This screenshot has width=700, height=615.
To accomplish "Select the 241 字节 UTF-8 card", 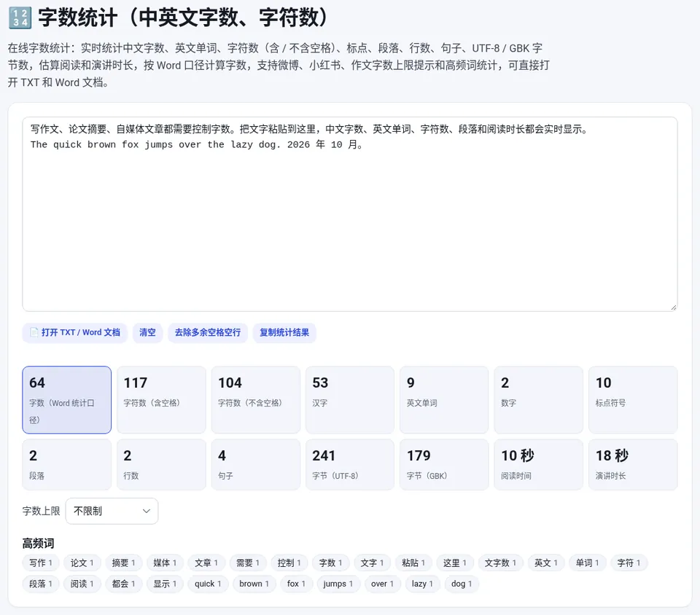I will point(350,465).
